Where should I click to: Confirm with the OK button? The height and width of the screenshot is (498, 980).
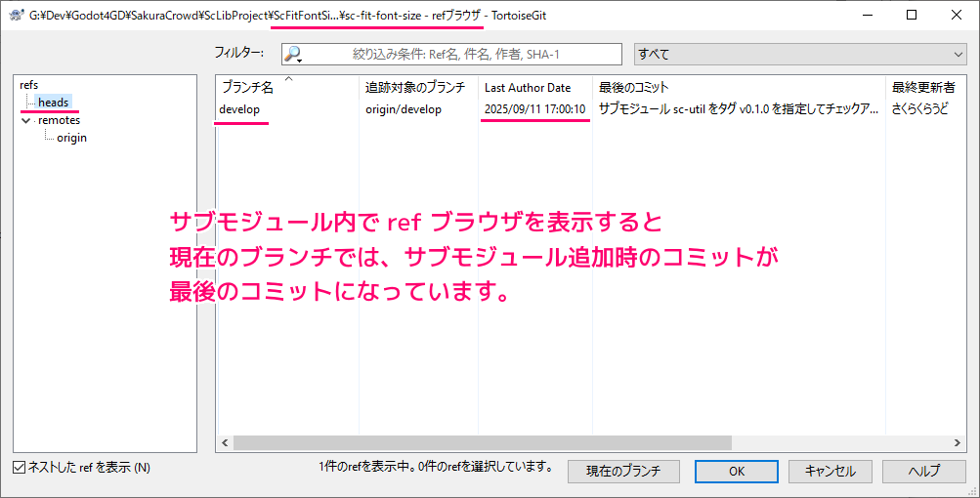pos(736,471)
